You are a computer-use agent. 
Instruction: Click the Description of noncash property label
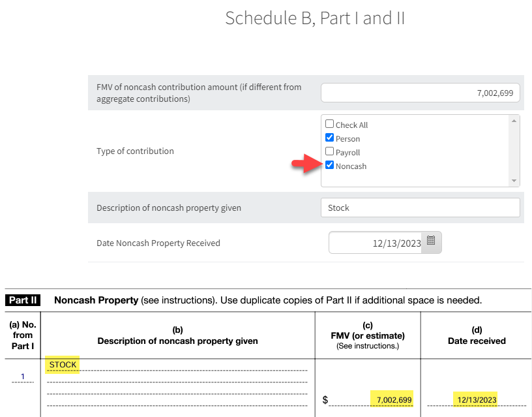click(169, 208)
